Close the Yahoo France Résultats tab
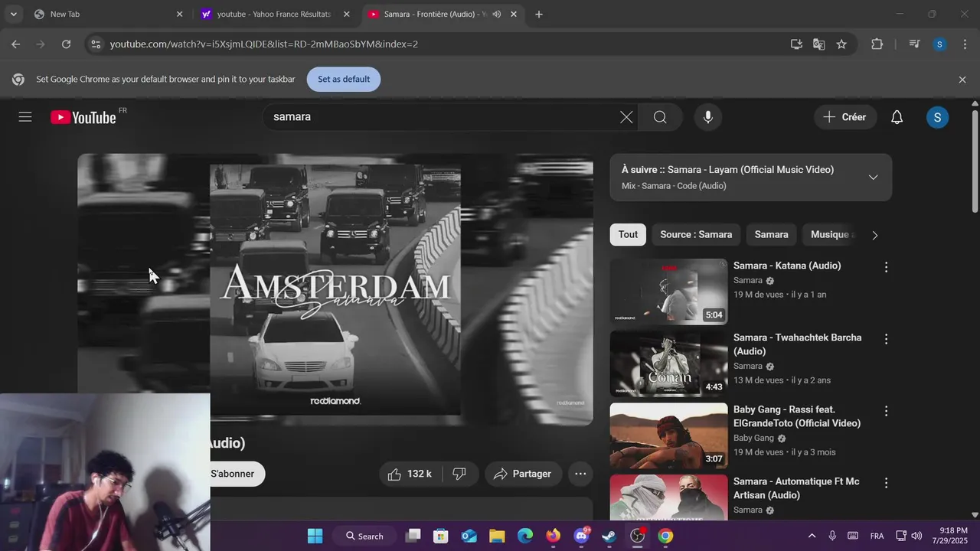 [346, 14]
